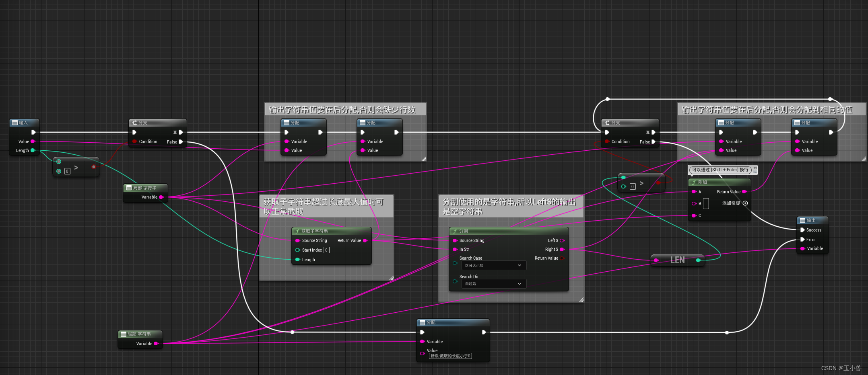Click the Error exec pin on 输出 node
The width and height of the screenshot is (868, 375).
coord(802,240)
